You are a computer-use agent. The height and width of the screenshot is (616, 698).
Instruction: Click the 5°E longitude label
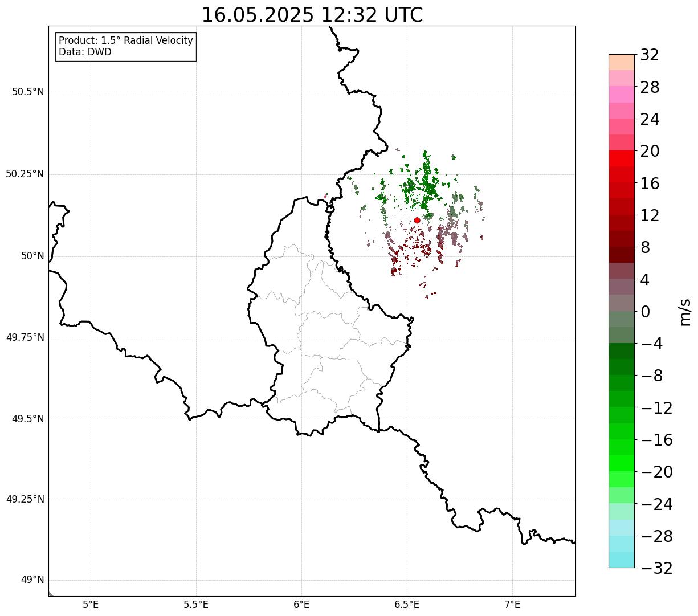point(91,605)
